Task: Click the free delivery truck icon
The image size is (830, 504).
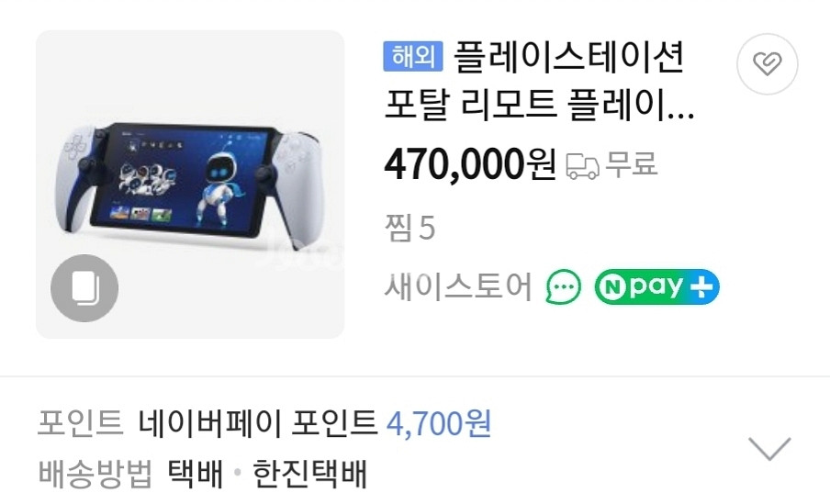Action: pyautogui.click(x=583, y=166)
